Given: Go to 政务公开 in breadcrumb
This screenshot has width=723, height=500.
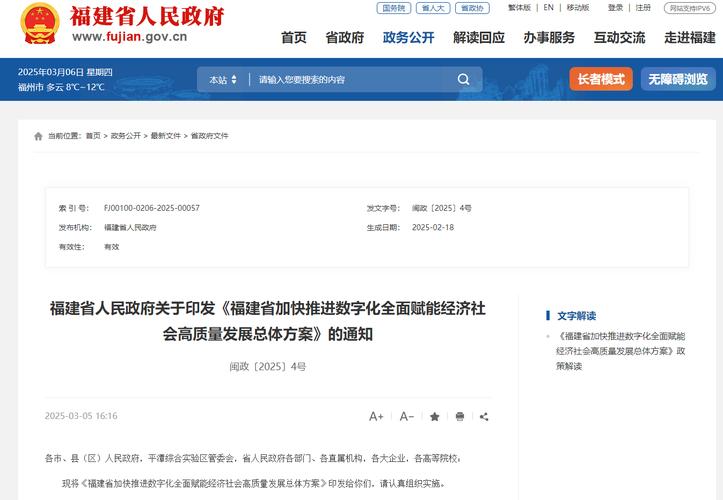Looking at the screenshot, I should [x=125, y=136].
